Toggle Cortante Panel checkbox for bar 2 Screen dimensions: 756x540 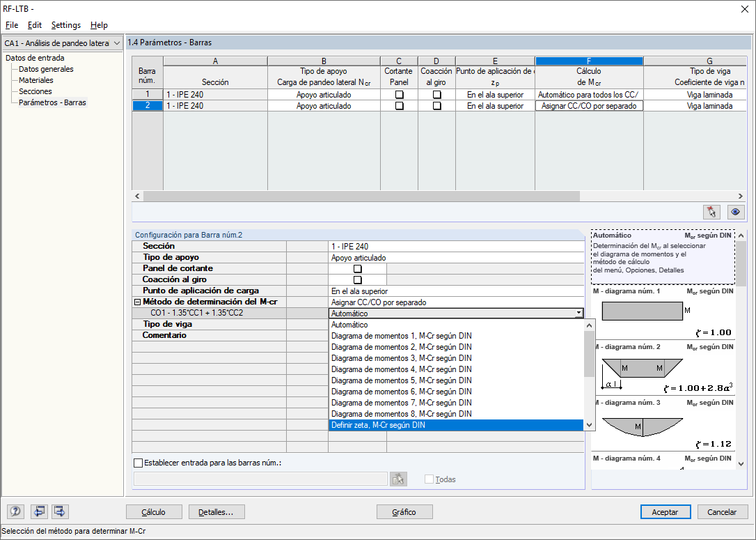click(x=399, y=106)
